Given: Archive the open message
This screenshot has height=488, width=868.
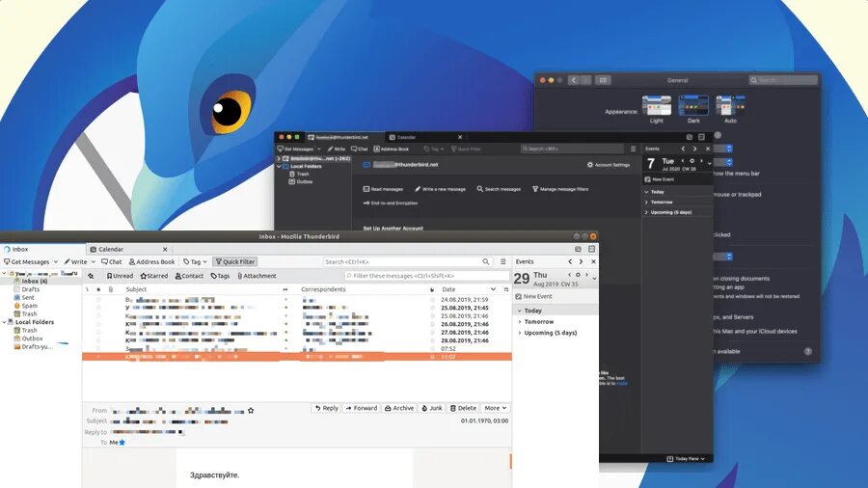Looking at the screenshot, I should pos(399,408).
